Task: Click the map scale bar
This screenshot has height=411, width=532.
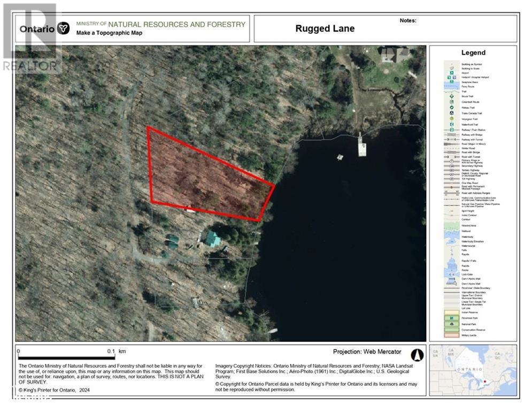Action: 66,357
